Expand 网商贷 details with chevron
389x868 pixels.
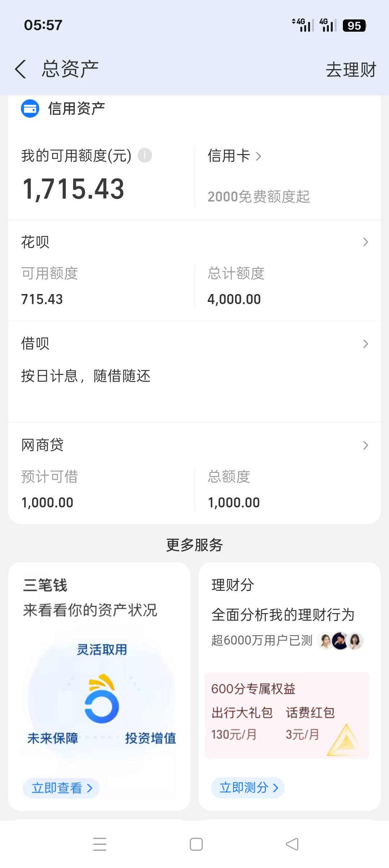click(366, 445)
